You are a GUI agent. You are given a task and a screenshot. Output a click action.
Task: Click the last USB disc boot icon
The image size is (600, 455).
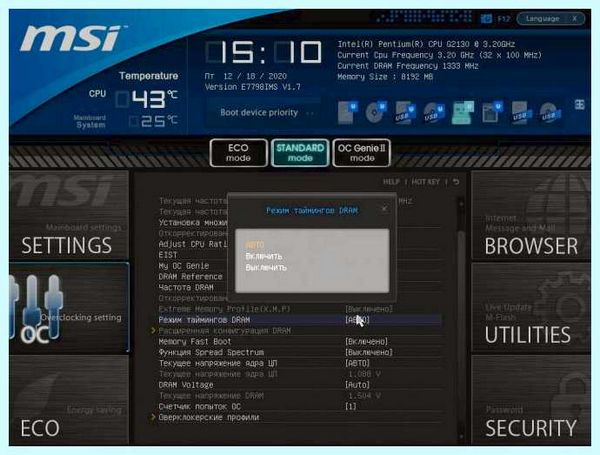tap(550, 113)
